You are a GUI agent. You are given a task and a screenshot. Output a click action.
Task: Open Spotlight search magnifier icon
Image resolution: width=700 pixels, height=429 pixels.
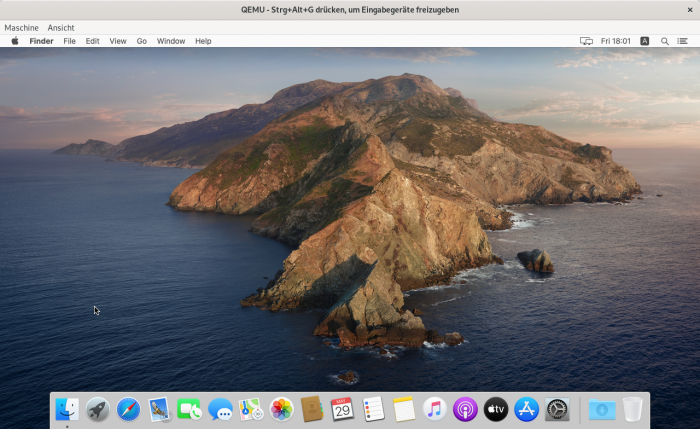click(x=665, y=41)
